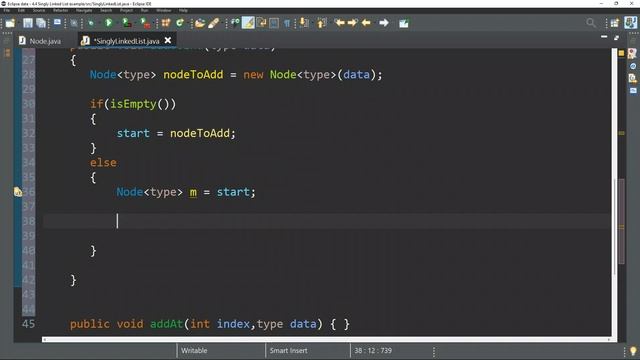Close the SinglyLinkedList.java tab
640x360 pixels.
pyautogui.click(x=168, y=40)
